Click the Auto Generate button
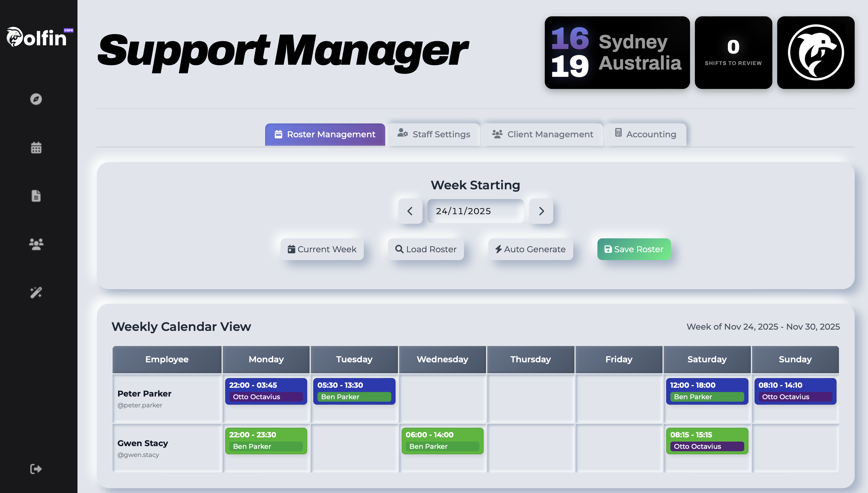Image resolution: width=868 pixels, height=493 pixels. click(x=530, y=249)
